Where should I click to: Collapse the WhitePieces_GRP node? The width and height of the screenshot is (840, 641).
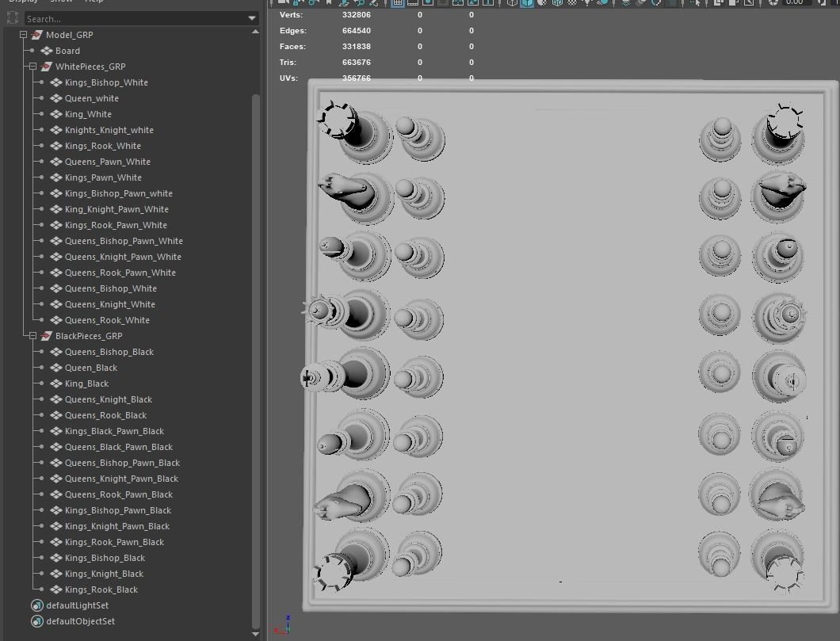(x=32, y=67)
